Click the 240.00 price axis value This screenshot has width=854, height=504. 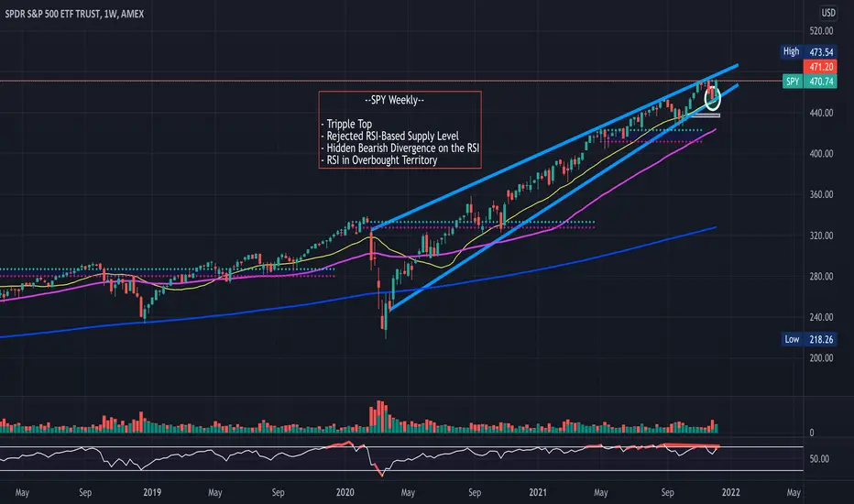click(821, 317)
